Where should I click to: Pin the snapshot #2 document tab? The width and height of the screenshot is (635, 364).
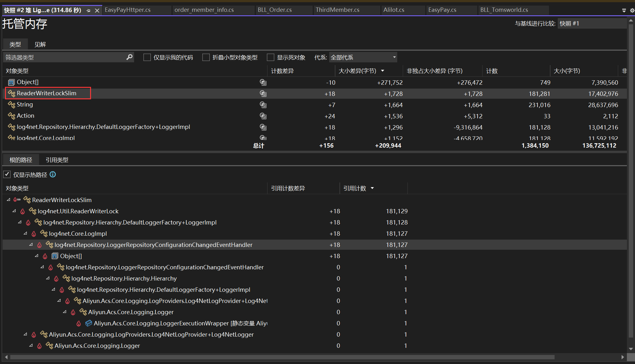coord(88,11)
